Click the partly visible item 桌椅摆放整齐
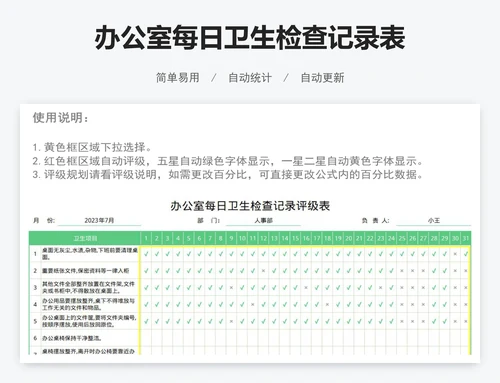500x383 pixels. tap(88, 351)
